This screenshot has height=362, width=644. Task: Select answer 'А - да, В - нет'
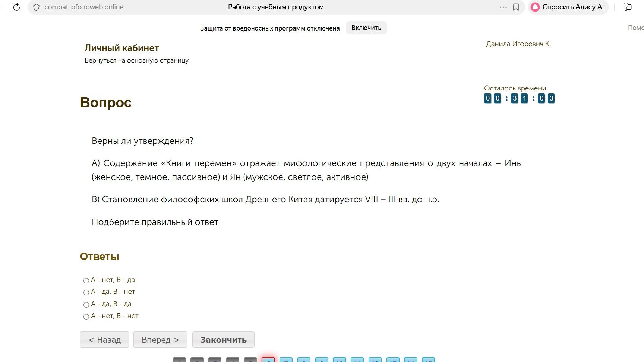click(x=86, y=292)
